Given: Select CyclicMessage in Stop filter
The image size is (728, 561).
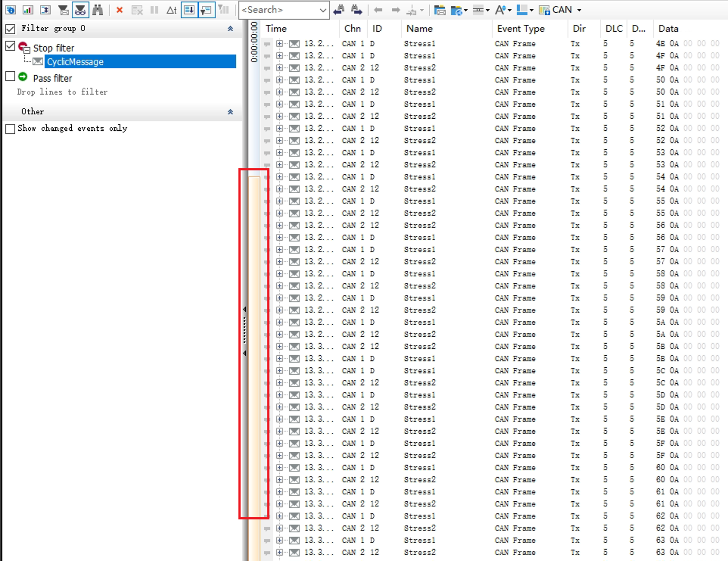Looking at the screenshot, I should (x=75, y=62).
